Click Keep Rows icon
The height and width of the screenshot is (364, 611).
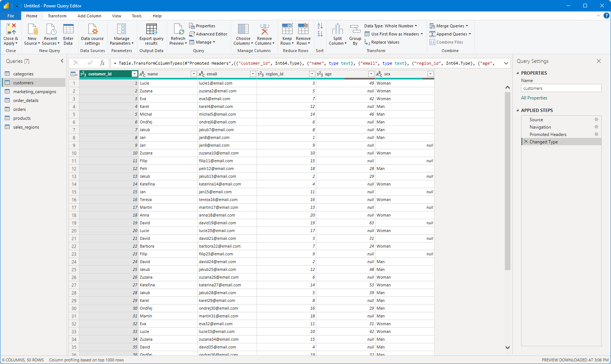[x=287, y=29]
